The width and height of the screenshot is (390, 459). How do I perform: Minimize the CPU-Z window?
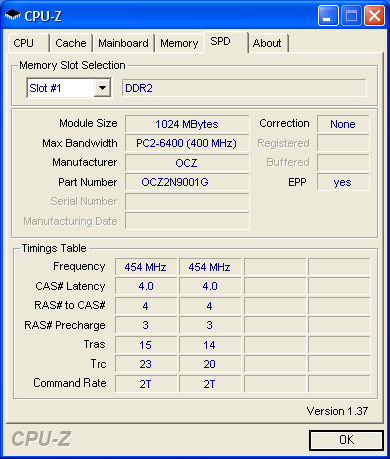coord(328,15)
